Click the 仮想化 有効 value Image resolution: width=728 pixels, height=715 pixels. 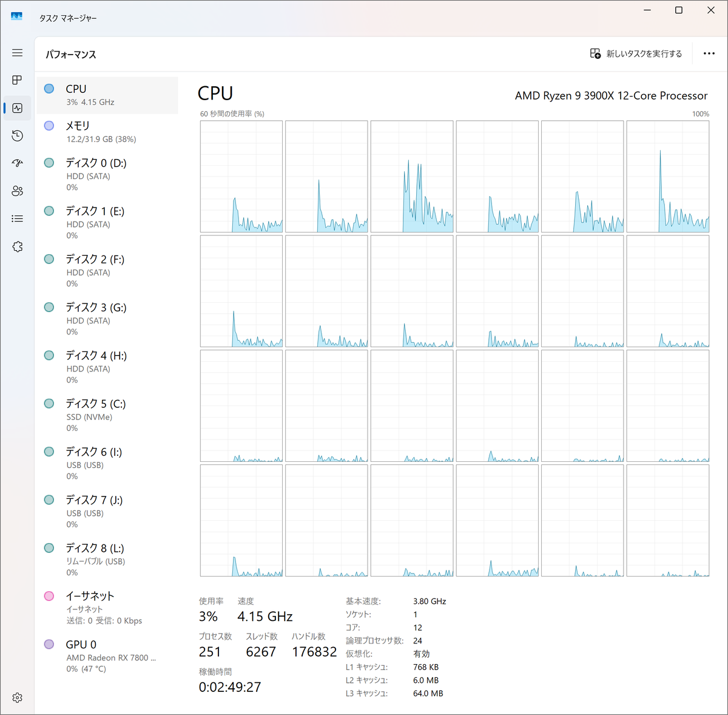click(x=422, y=654)
